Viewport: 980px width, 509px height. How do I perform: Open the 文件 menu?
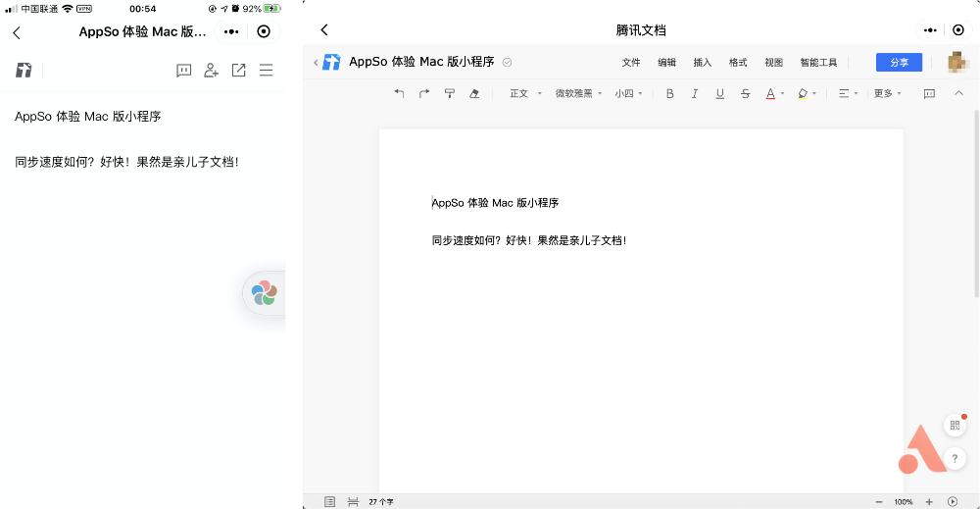pyautogui.click(x=631, y=62)
